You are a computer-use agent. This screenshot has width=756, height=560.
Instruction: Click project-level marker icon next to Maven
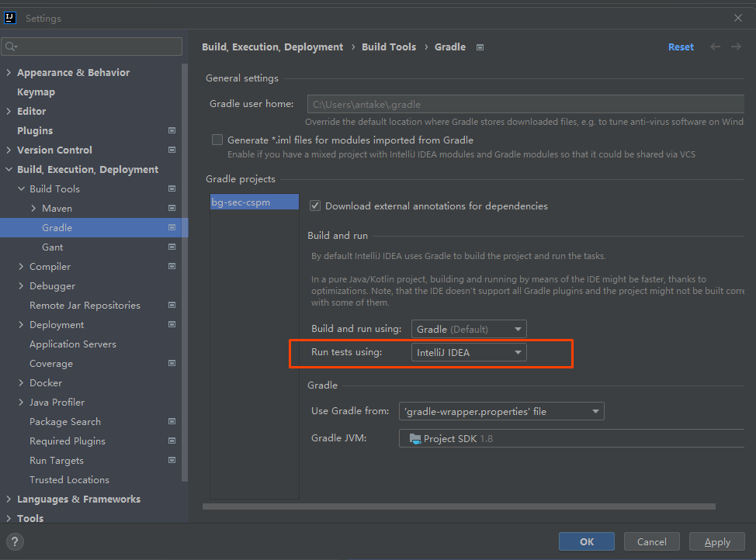[172, 208]
